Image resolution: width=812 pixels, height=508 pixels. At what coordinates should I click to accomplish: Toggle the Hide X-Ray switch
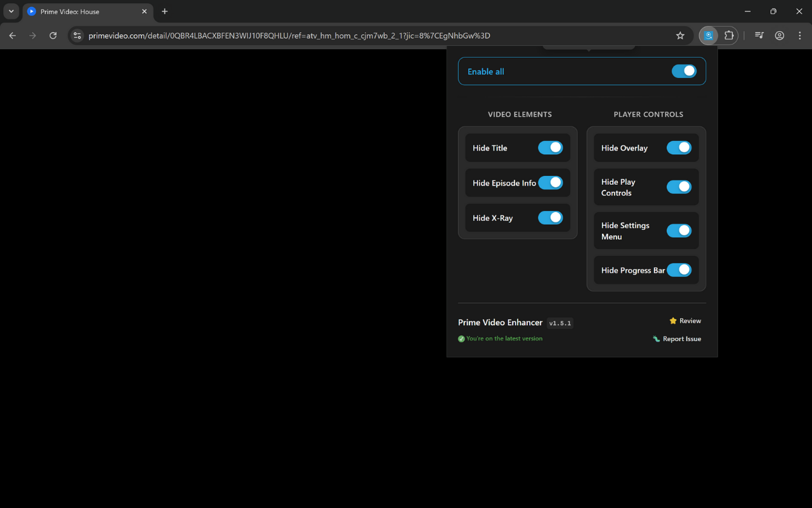(x=550, y=217)
